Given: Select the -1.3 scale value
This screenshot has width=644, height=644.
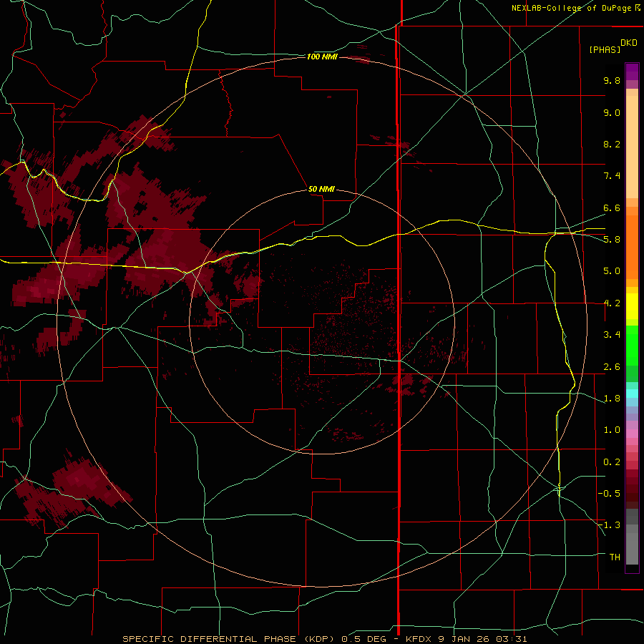Looking at the screenshot, I should click(x=609, y=525).
